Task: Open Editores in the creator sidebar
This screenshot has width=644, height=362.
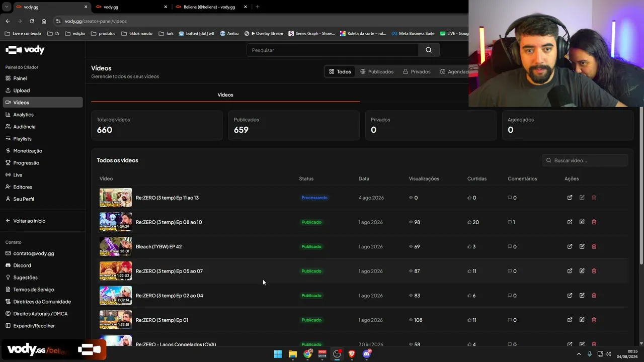Action: pos(43,187)
